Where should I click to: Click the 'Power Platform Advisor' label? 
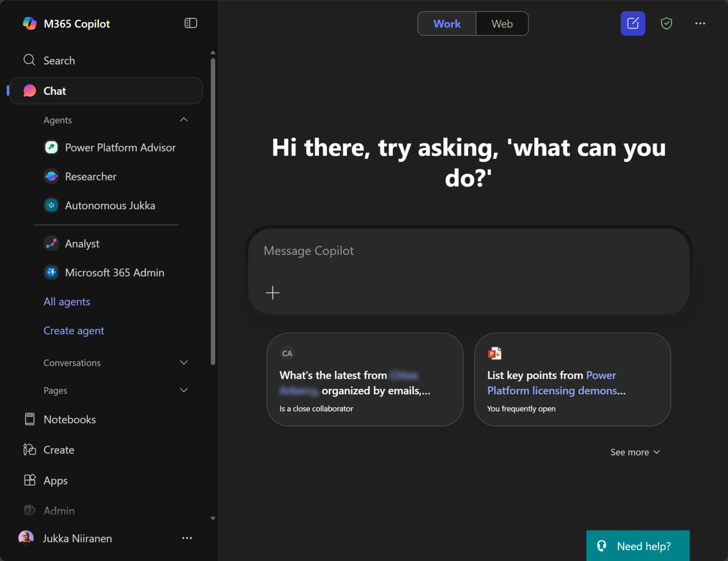(120, 147)
